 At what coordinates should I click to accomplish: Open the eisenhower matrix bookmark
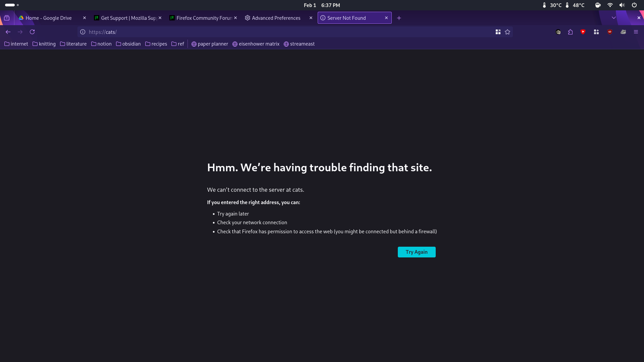point(256,44)
